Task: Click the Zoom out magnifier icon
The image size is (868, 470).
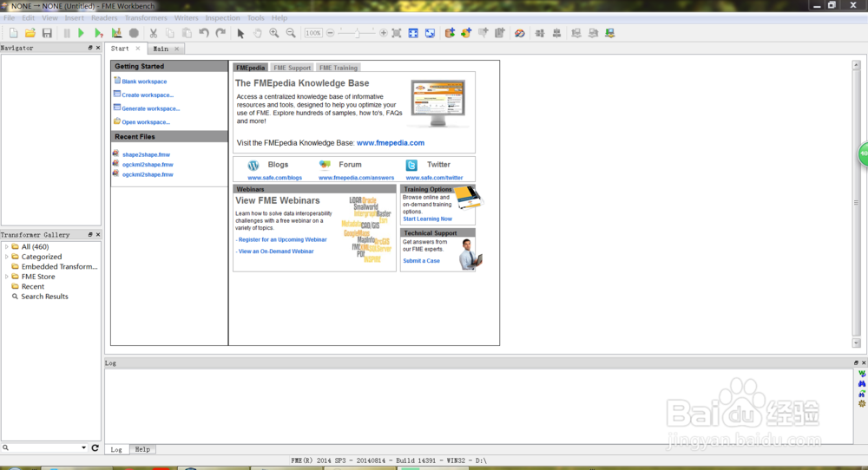Action: pos(291,33)
